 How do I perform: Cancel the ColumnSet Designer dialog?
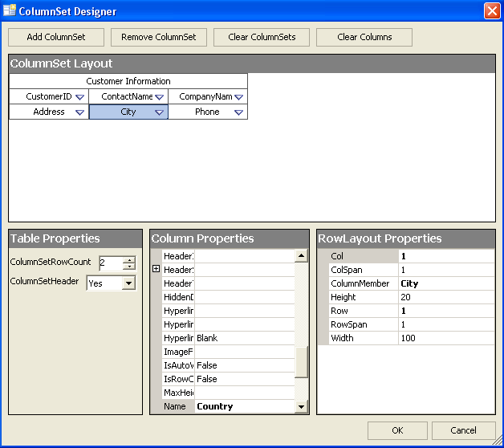pos(463,430)
